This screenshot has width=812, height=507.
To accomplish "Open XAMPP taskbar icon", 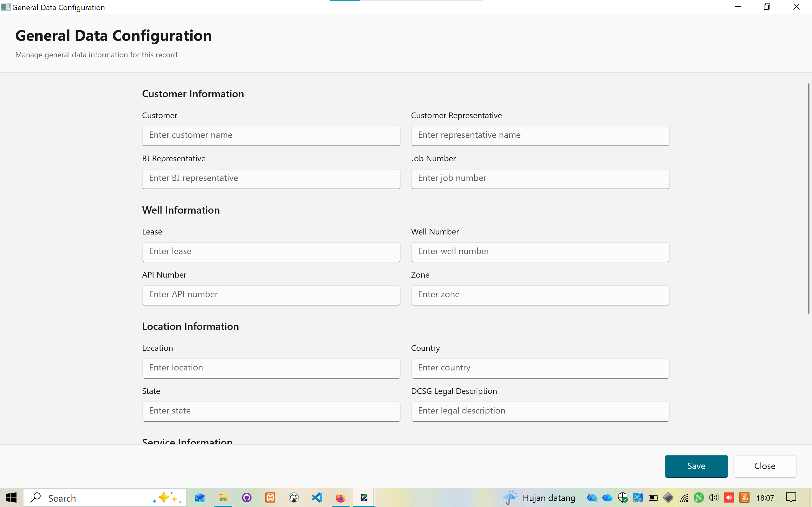I will click(270, 497).
